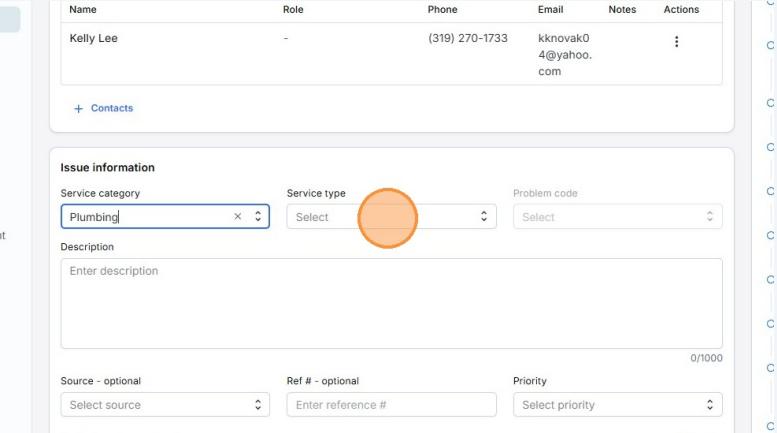
Task: Click the Service category chevron arrows
Action: point(258,217)
